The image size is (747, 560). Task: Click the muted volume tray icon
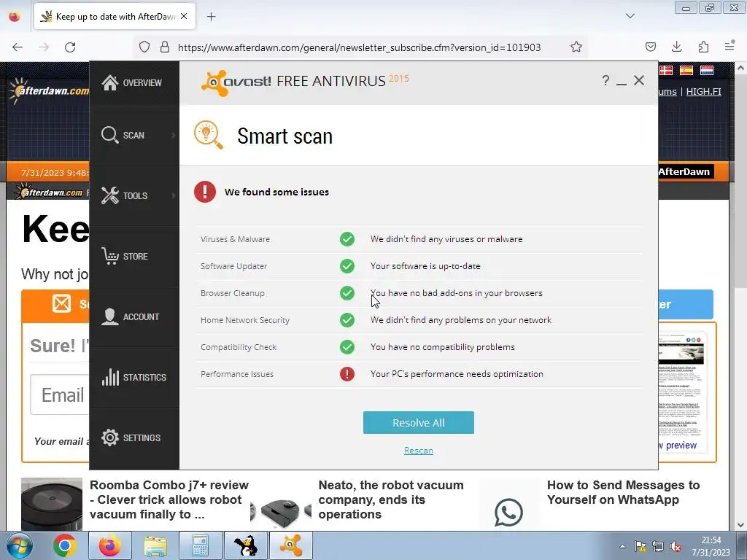[x=675, y=547]
